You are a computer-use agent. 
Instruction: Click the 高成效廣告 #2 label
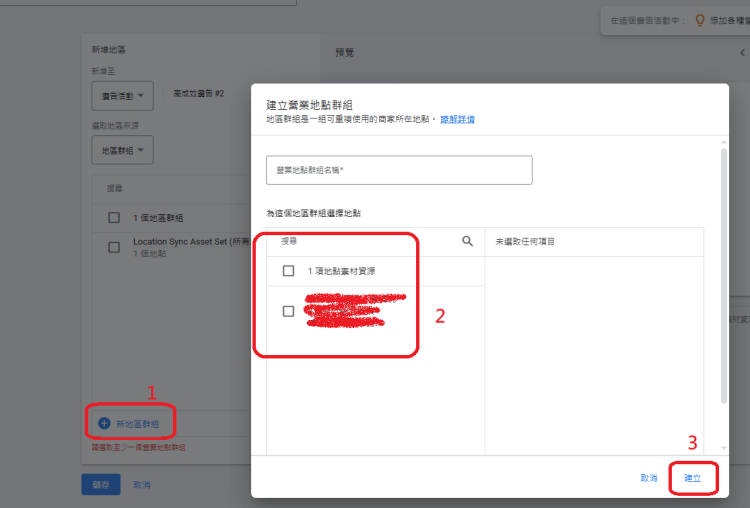click(199, 93)
